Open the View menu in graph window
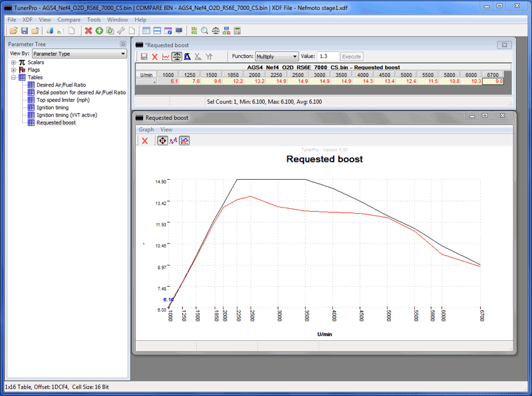 pos(166,130)
